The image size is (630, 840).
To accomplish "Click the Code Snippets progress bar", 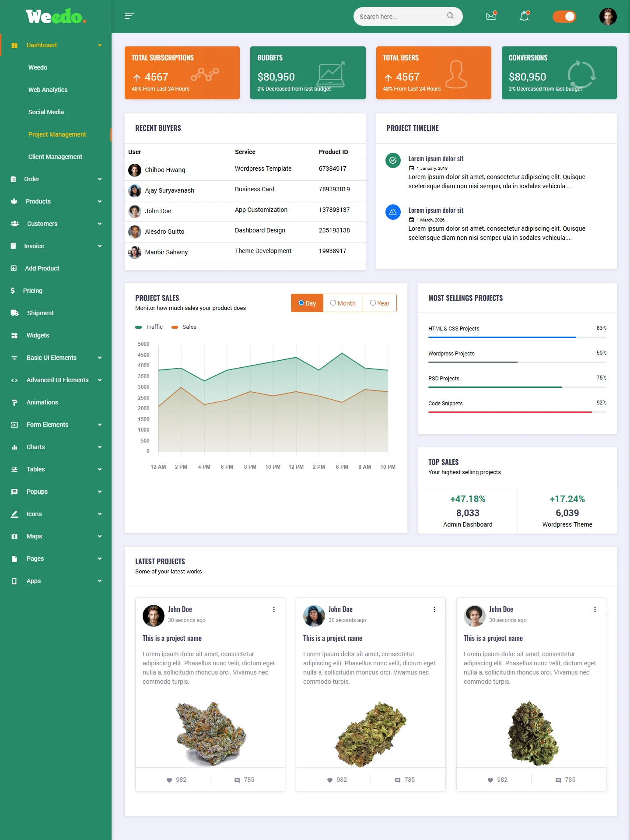I will (517, 412).
